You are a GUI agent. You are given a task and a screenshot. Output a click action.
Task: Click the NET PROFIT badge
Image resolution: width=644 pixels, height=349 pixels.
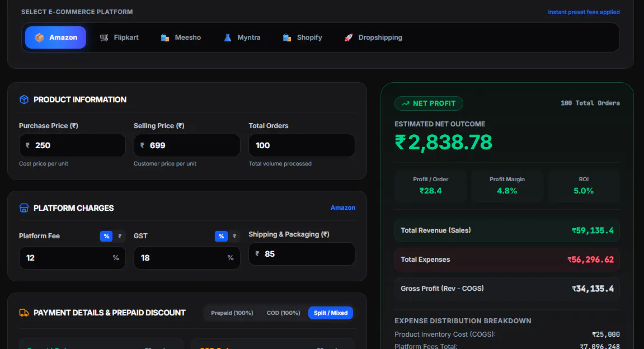(x=429, y=103)
